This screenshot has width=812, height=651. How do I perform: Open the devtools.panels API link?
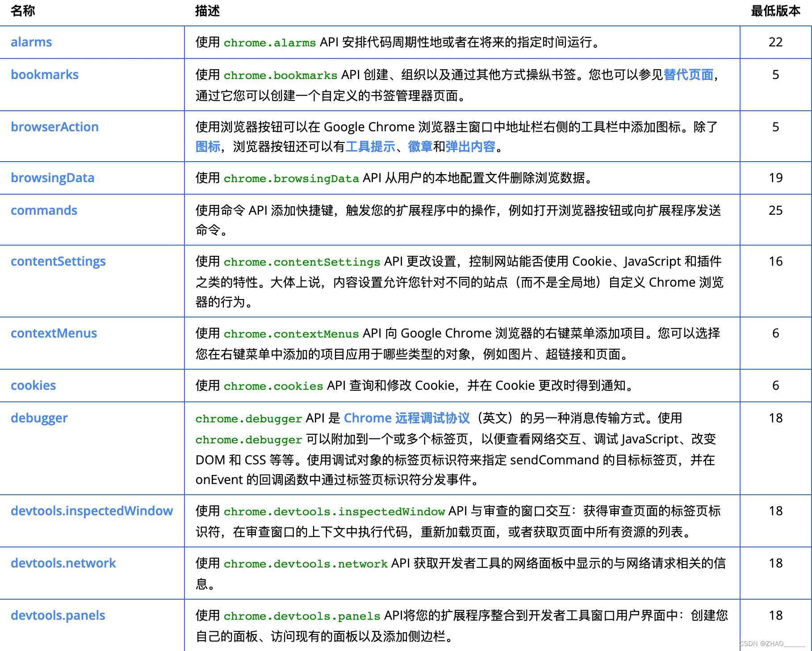pos(58,615)
